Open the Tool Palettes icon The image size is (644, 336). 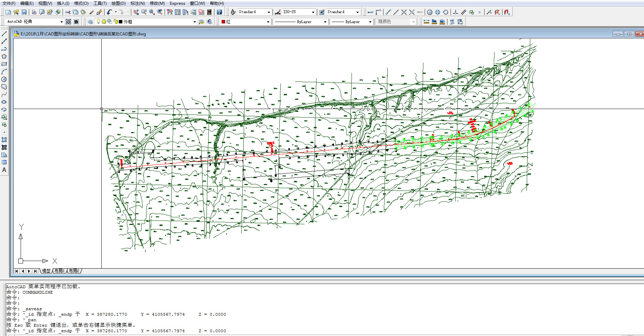(x=186, y=12)
